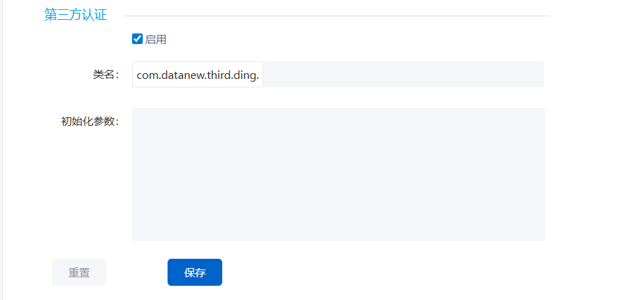Viewport: 644px width, 300px height.
Task: Save the third-party authentication settings
Action: click(x=195, y=272)
